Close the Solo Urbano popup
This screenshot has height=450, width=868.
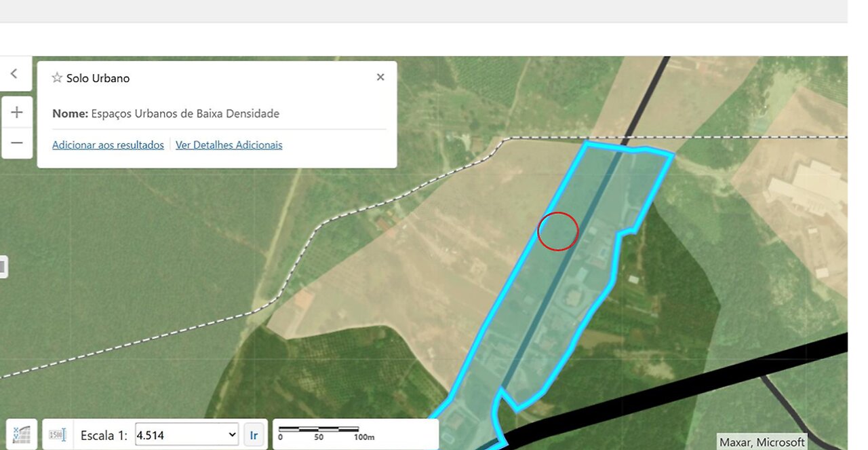point(380,77)
